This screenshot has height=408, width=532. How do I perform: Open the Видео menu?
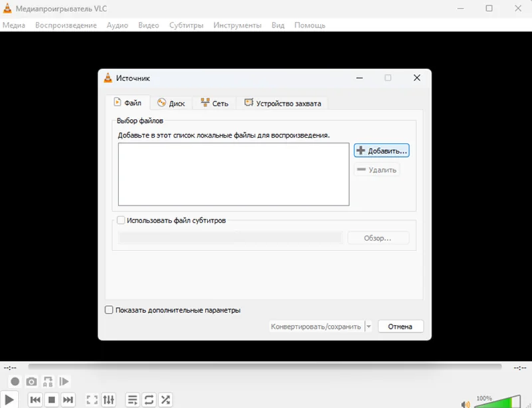[148, 25]
